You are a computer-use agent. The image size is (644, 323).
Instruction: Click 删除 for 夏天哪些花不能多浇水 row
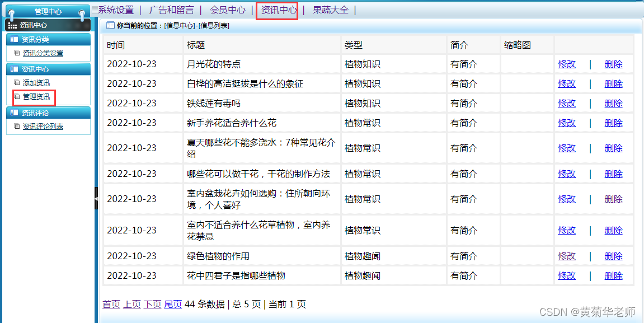[614, 148]
